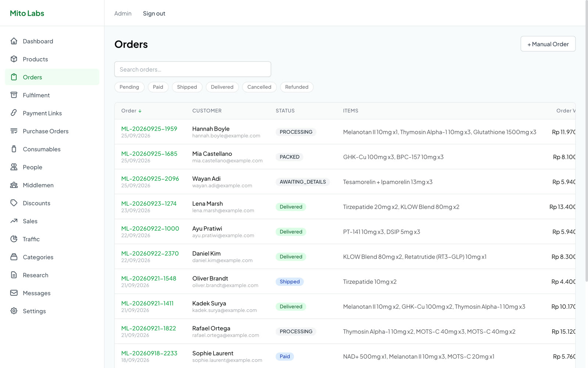
Task: Click the AWAITING_DETAILS status badge
Action: [303, 182]
